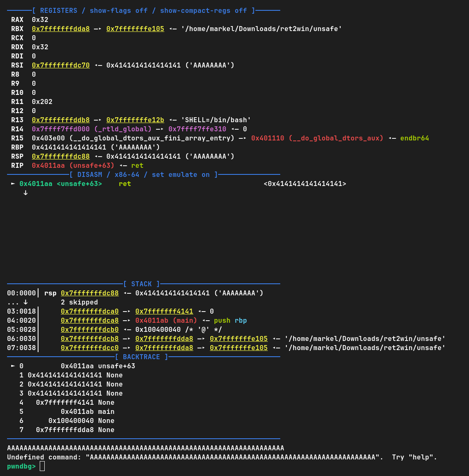Select the BACKTRACE panel header
This screenshot has height=476, width=469.
(142, 357)
